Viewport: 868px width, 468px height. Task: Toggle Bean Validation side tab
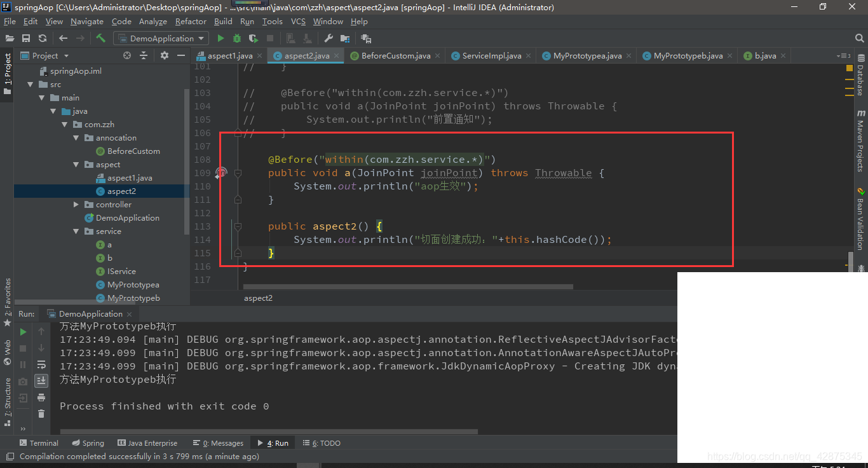pyautogui.click(x=860, y=219)
